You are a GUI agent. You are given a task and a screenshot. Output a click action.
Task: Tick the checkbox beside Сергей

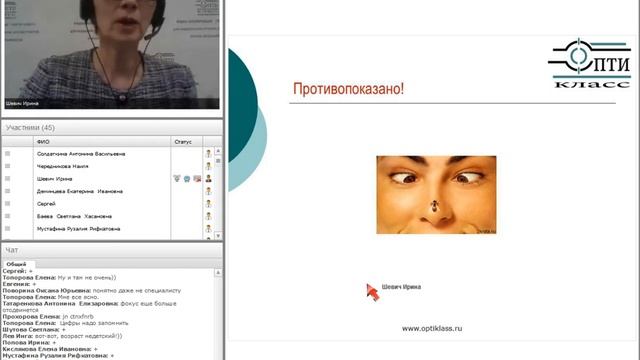point(7,203)
